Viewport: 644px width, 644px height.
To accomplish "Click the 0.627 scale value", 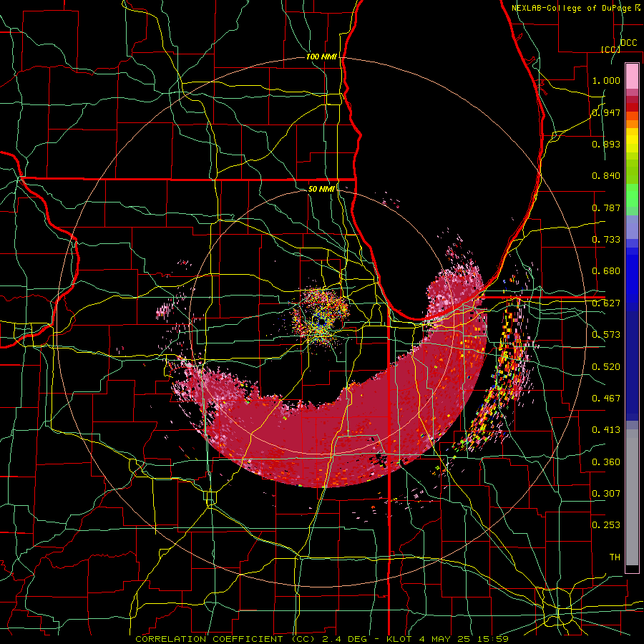I will (606, 303).
